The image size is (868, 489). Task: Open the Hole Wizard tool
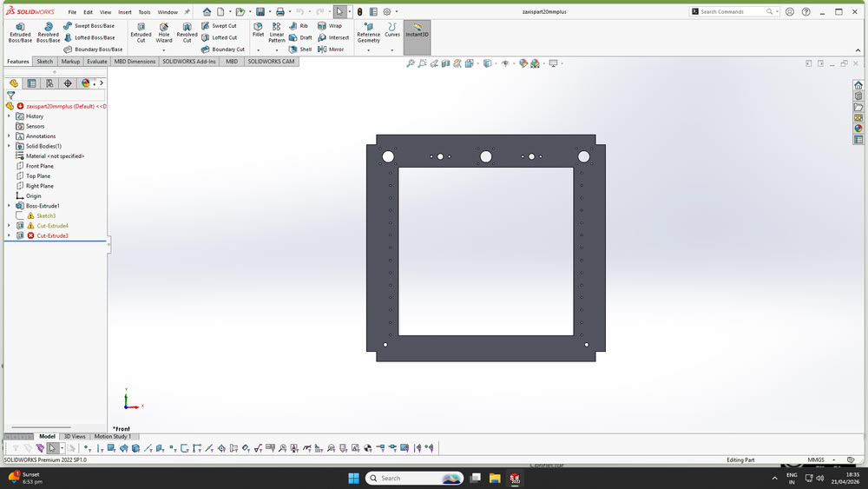point(164,33)
